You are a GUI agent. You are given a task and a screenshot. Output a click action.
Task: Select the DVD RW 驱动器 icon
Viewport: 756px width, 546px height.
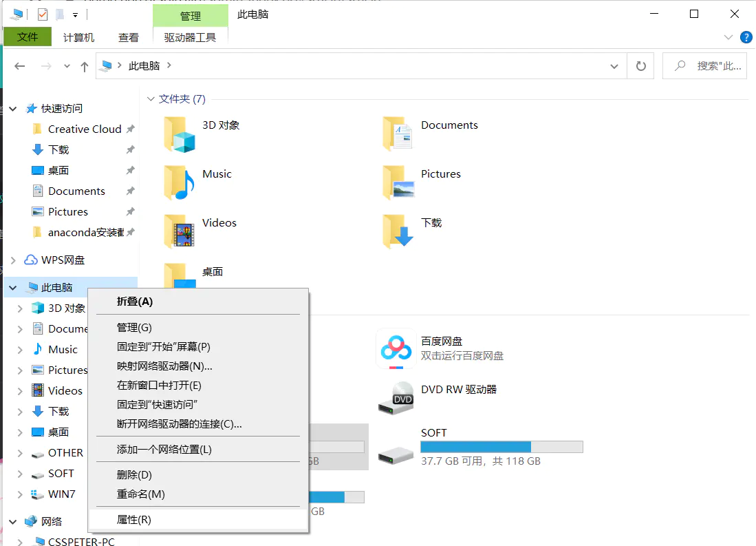point(396,399)
